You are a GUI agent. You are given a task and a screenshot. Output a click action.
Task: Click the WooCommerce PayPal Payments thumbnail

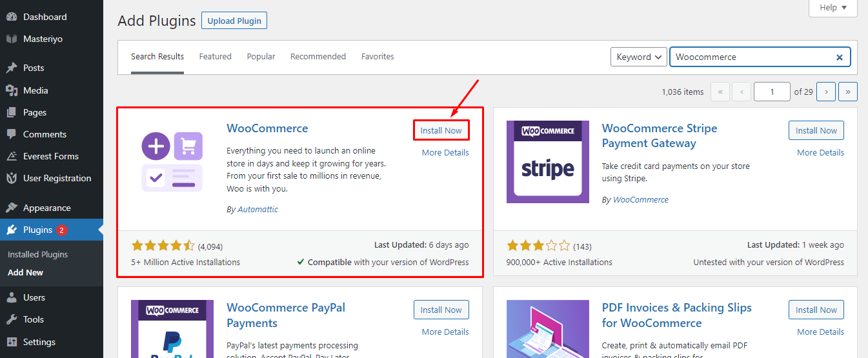[x=172, y=329]
